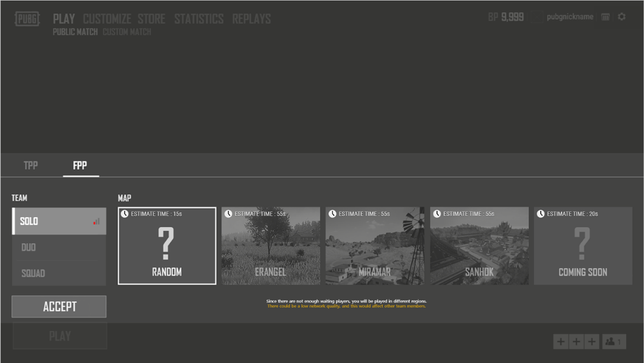
Task: Select the MIRAMAR map card
Action: click(x=375, y=246)
